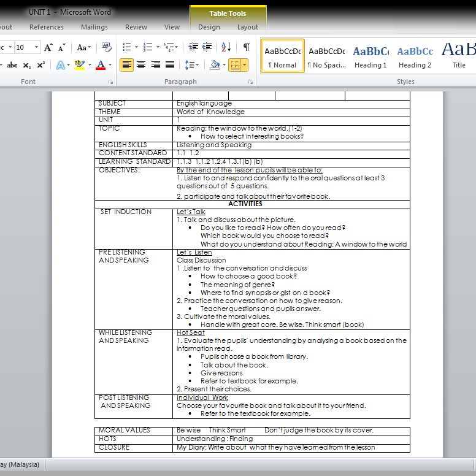Click the Clear Formatting icon
The height and width of the screenshot is (476, 476).
(106, 47)
